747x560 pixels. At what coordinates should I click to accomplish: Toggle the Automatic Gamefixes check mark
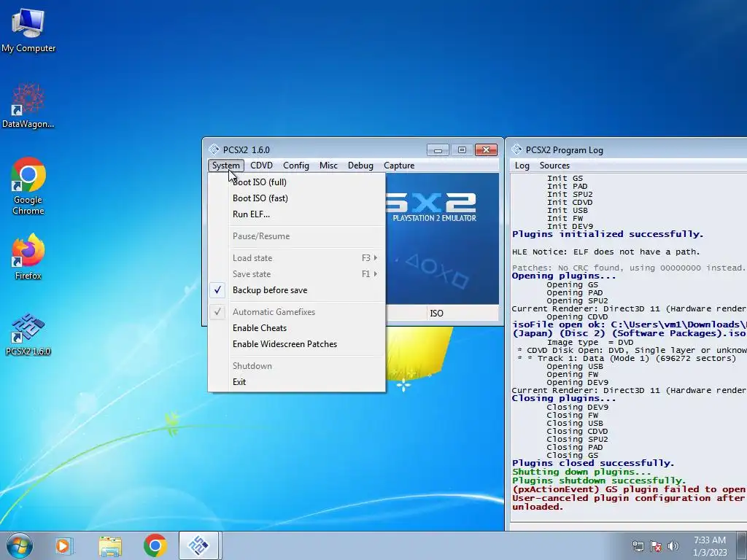217,312
